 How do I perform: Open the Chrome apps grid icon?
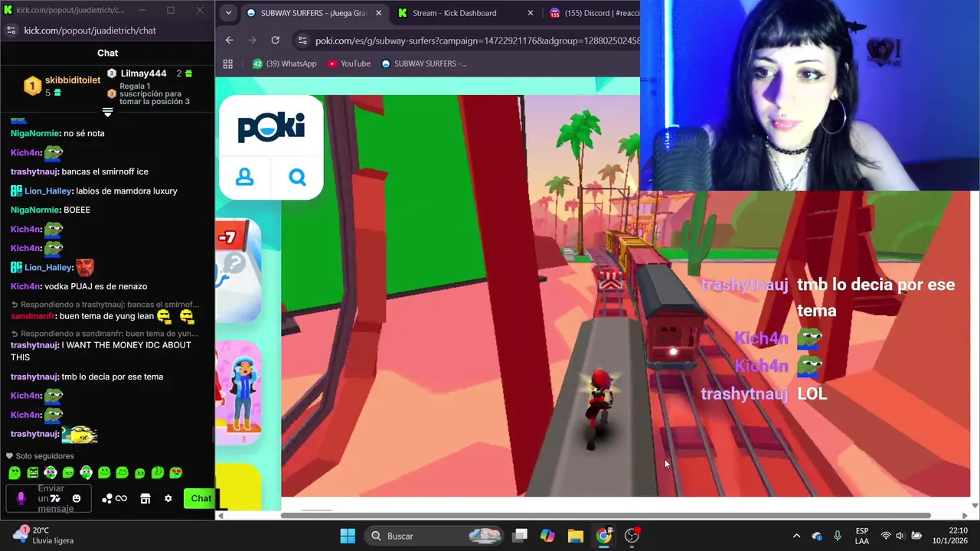(227, 64)
